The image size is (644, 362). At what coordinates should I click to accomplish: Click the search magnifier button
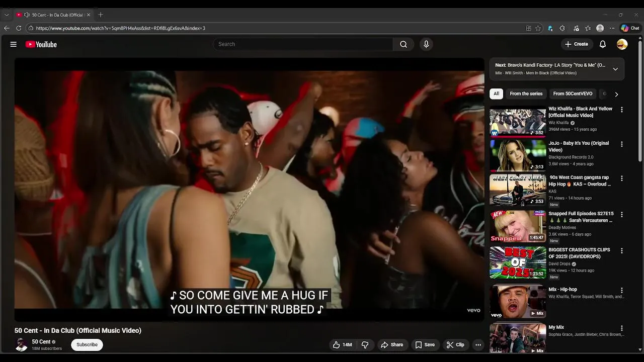click(x=403, y=44)
